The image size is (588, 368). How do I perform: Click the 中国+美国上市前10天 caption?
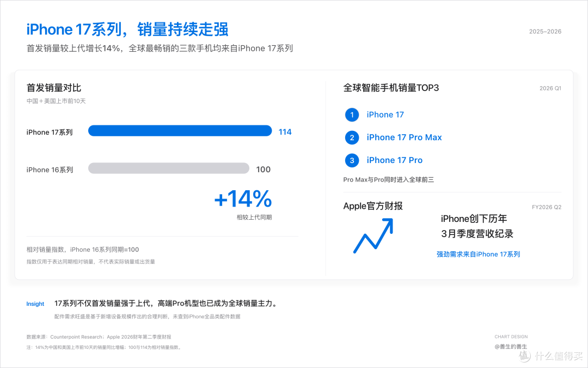click(x=56, y=101)
